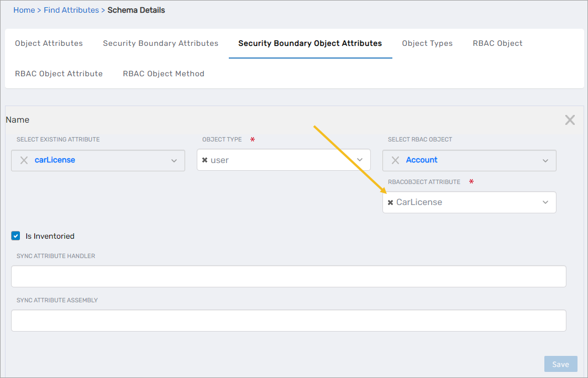588x378 pixels.
Task: Open the RBAC Object tab
Action: point(497,43)
